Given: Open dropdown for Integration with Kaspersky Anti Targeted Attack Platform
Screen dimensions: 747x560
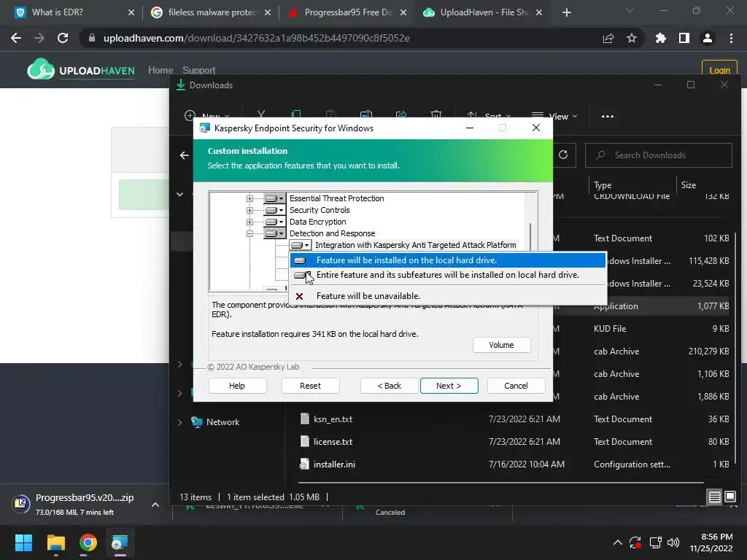Looking at the screenshot, I should [x=300, y=245].
